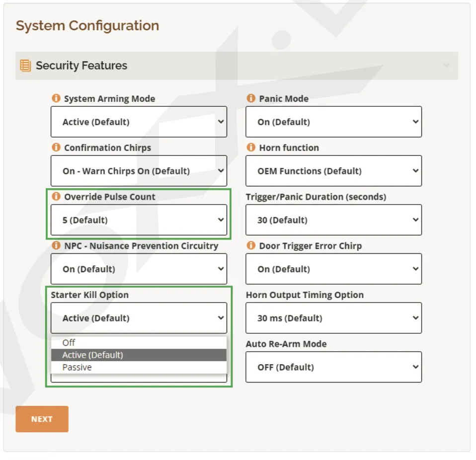Open the Panic Mode dropdown

point(333,122)
